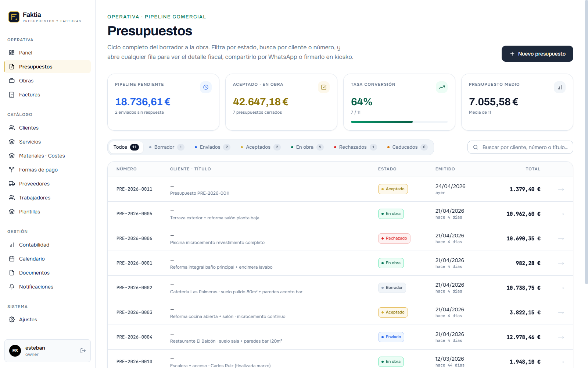
Task: Click the Facturas document icon
Action: 12,95
